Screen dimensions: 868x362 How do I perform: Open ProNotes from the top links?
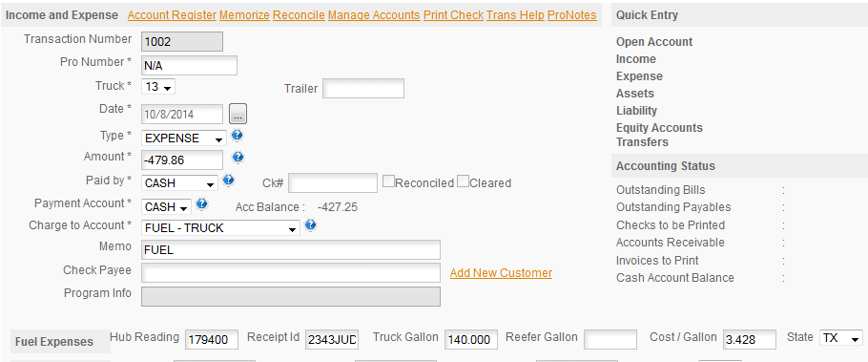(x=572, y=15)
